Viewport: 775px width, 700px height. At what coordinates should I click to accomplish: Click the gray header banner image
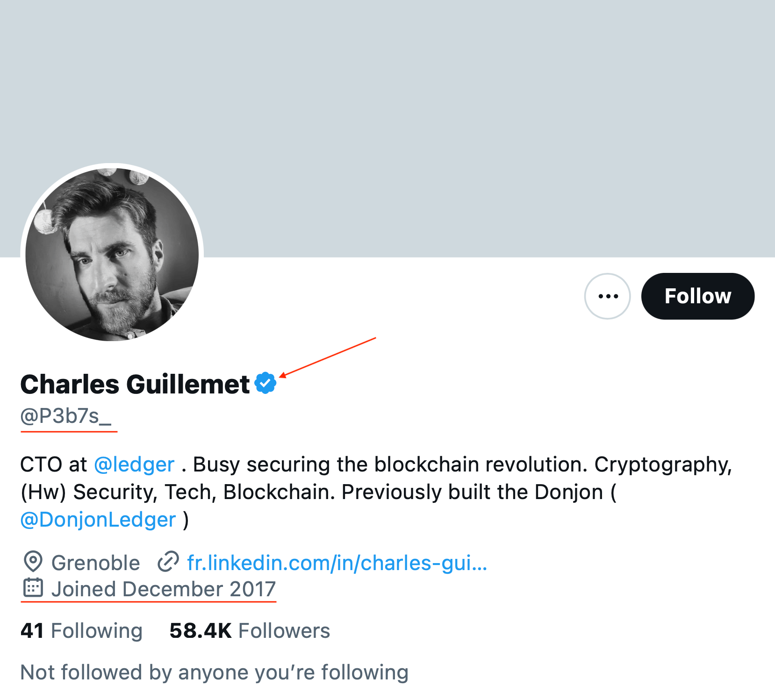[421, 117]
